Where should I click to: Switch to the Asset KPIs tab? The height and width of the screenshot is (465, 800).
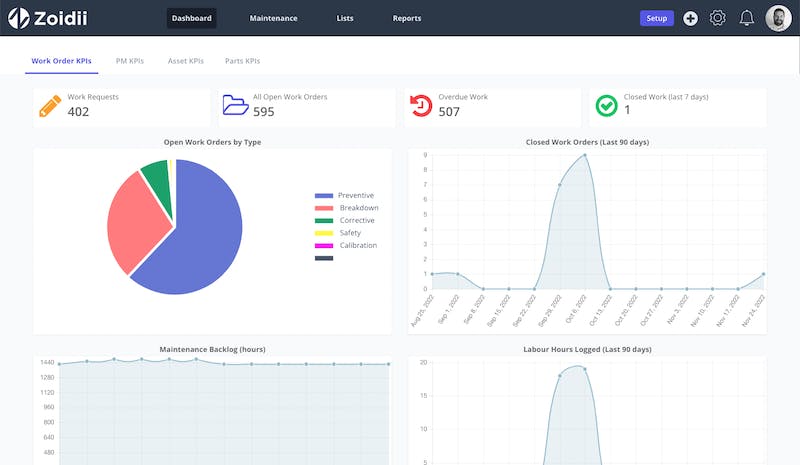pyautogui.click(x=185, y=61)
